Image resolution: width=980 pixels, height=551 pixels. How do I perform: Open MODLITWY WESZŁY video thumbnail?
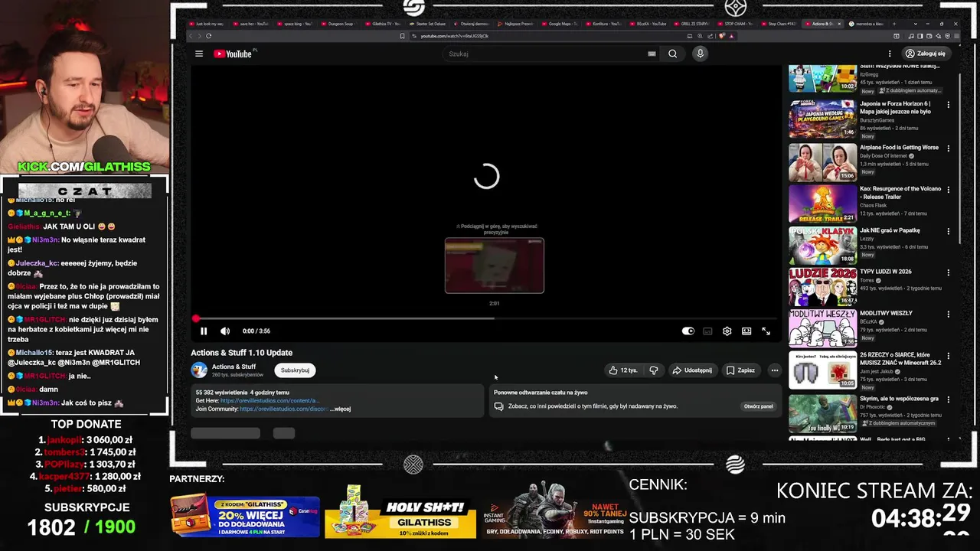coord(822,328)
